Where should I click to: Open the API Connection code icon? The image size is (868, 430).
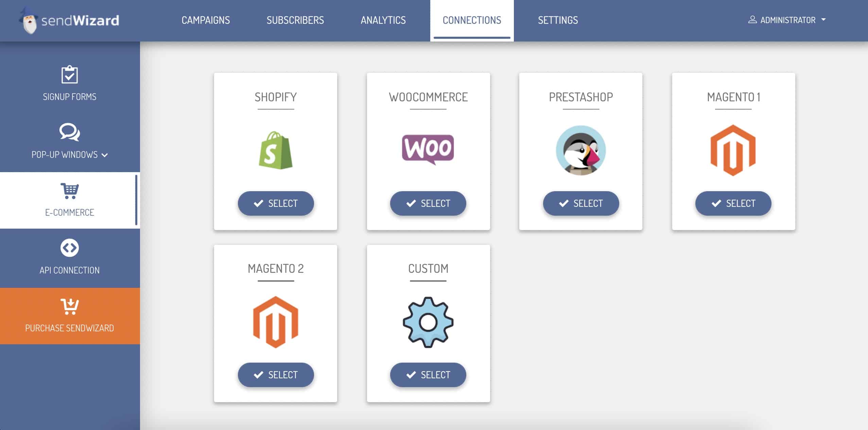(x=70, y=248)
